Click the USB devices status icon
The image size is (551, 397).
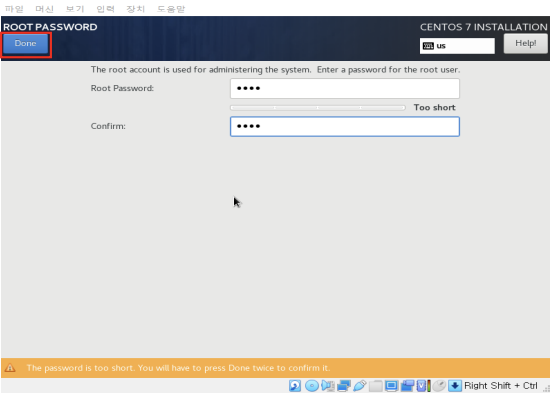pos(359,386)
